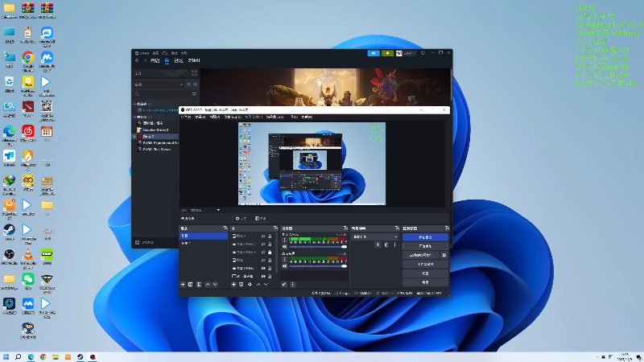Click Start Recording in OBS controls
Viewport: 644px width, 362px height.
[425, 246]
